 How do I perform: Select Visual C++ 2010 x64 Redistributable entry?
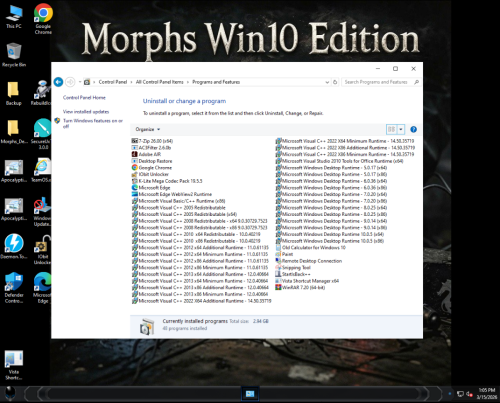196,234
